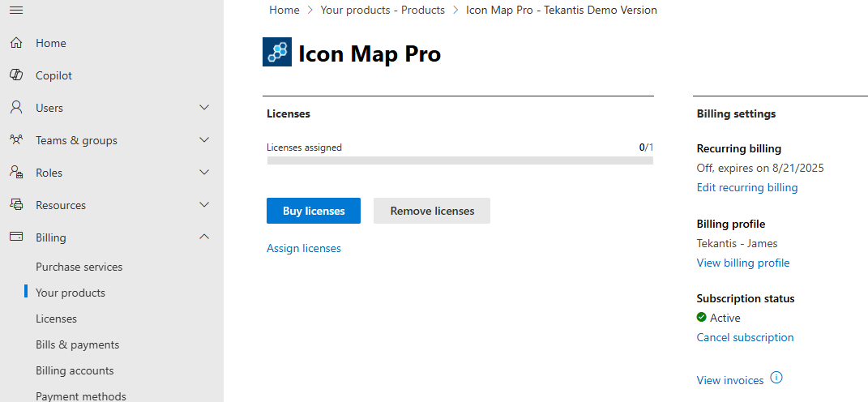The width and height of the screenshot is (868, 402).
Task: Select Bills & payments in sidebar
Action: 77,344
